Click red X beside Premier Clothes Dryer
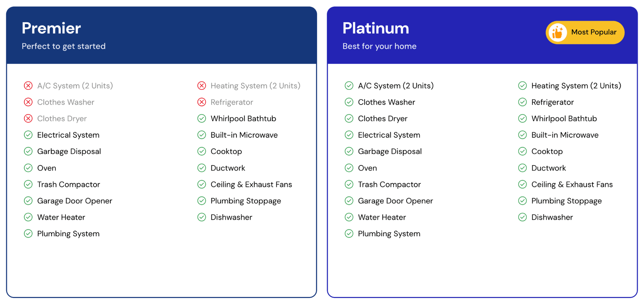This screenshot has width=644, height=306. click(28, 119)
